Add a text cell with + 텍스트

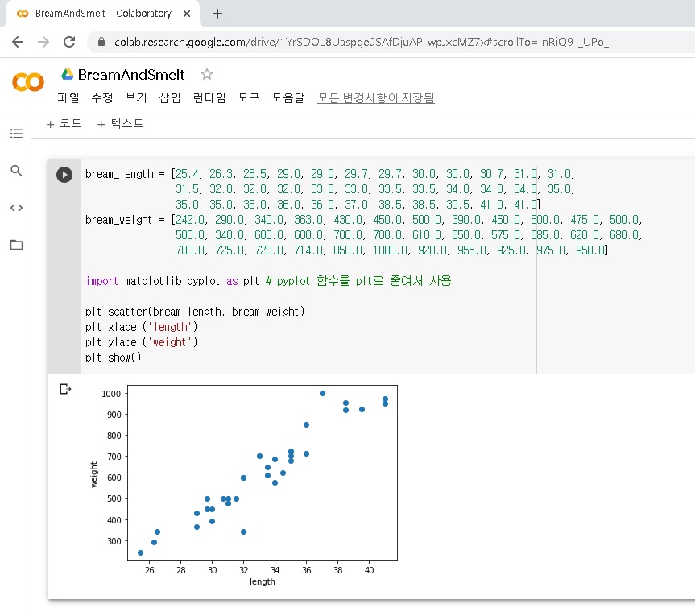120,124
